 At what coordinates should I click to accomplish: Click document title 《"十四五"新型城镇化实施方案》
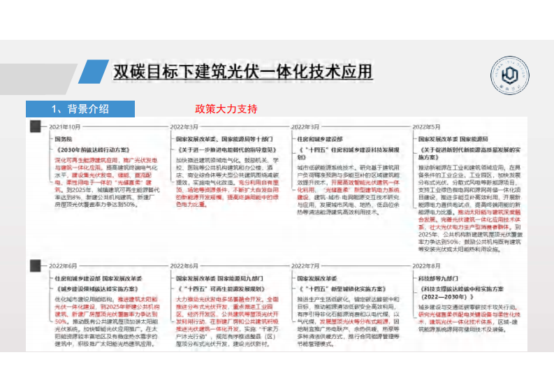point(342,289)
